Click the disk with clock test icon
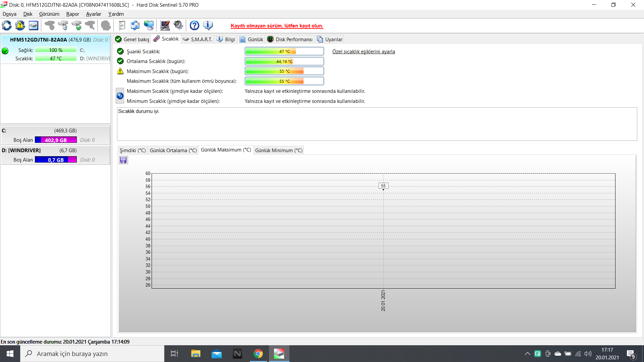 [x=63, y=25]
